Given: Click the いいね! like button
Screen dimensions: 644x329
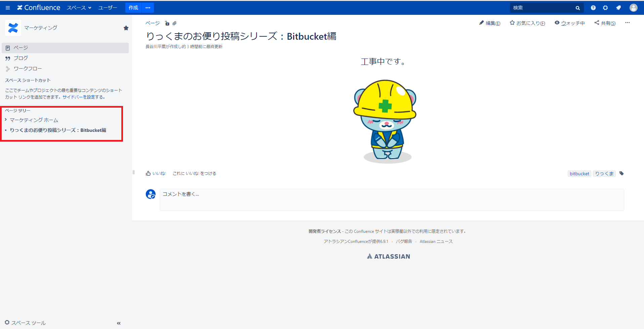Looking at the screenshot, I should 156,173.
